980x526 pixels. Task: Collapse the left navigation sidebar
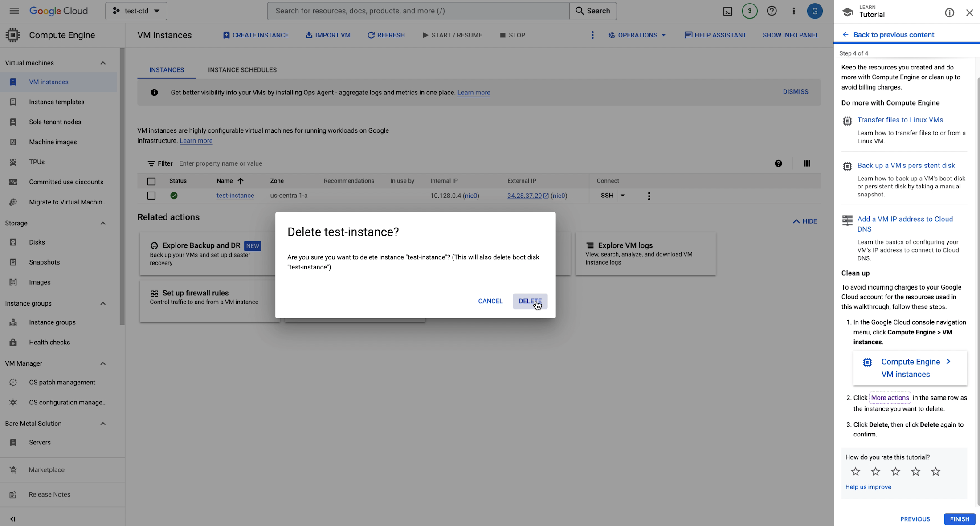[12, 519]
